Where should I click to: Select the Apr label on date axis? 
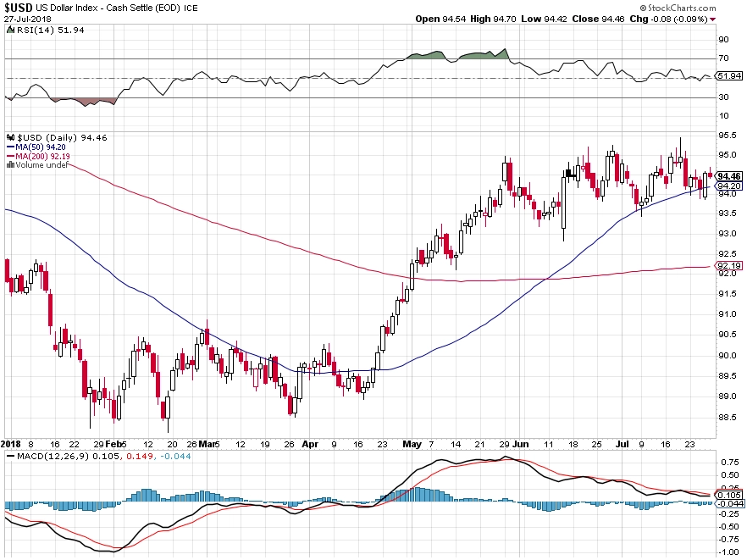[310, 444]
